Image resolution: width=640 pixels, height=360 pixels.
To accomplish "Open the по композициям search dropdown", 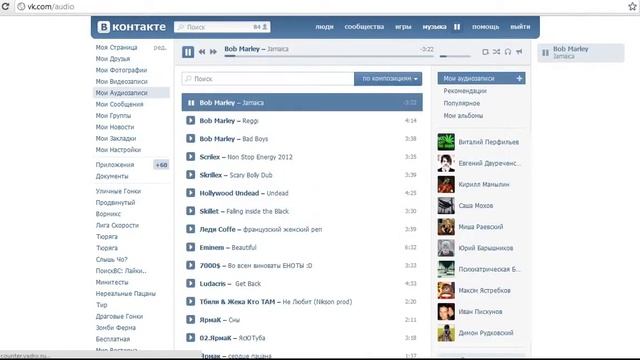I will point(388,78).
